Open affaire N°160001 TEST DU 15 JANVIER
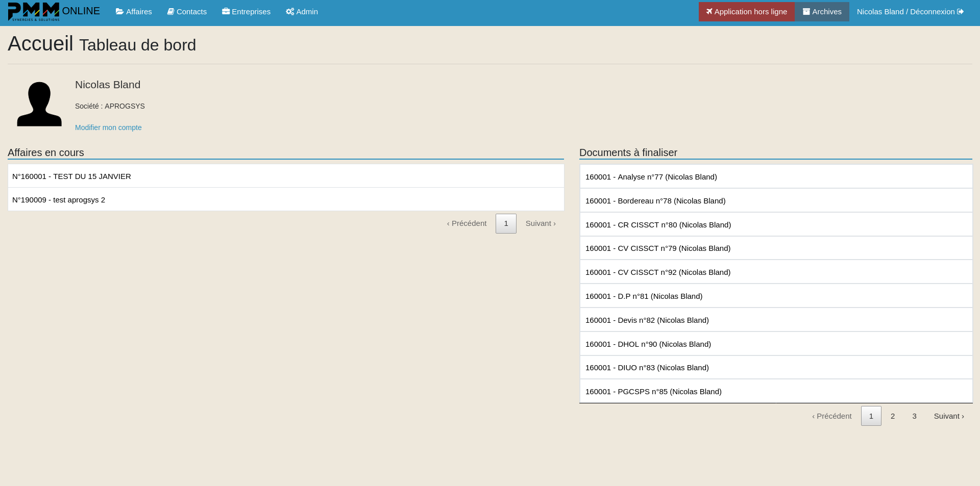This screenshot has height=486, width=980. (x=71, y=176)
